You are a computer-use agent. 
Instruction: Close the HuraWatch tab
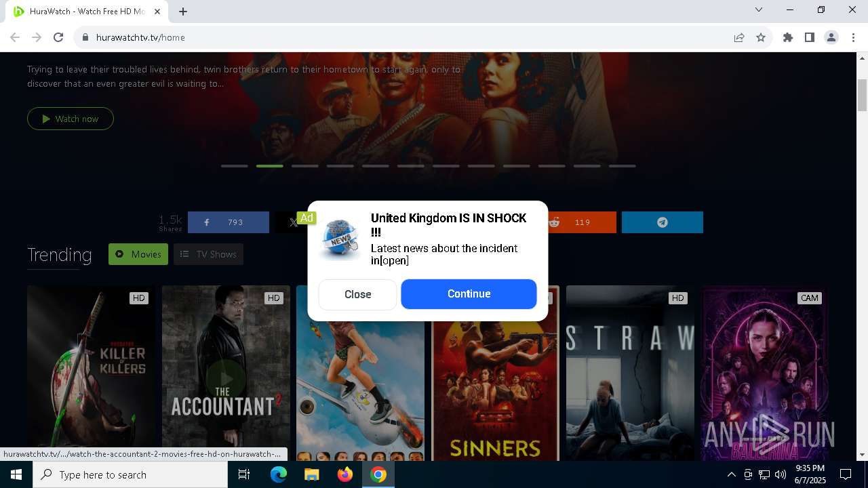coord(157,12)
